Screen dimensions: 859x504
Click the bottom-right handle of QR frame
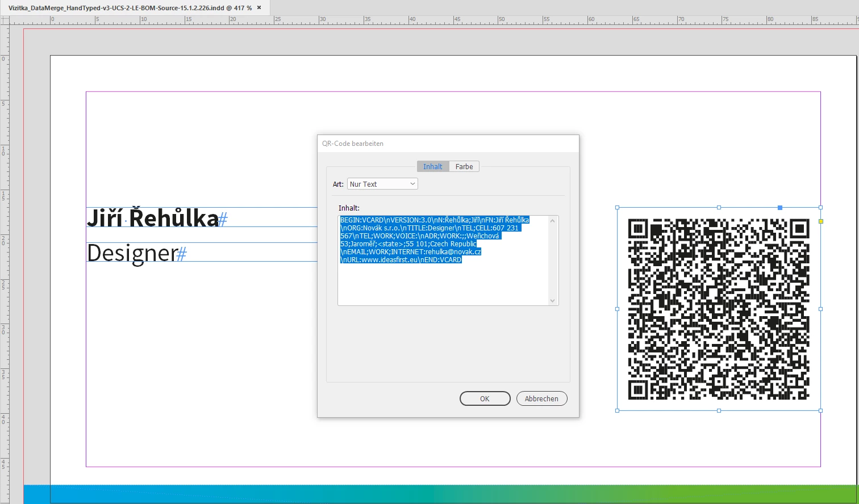point(820,410)
